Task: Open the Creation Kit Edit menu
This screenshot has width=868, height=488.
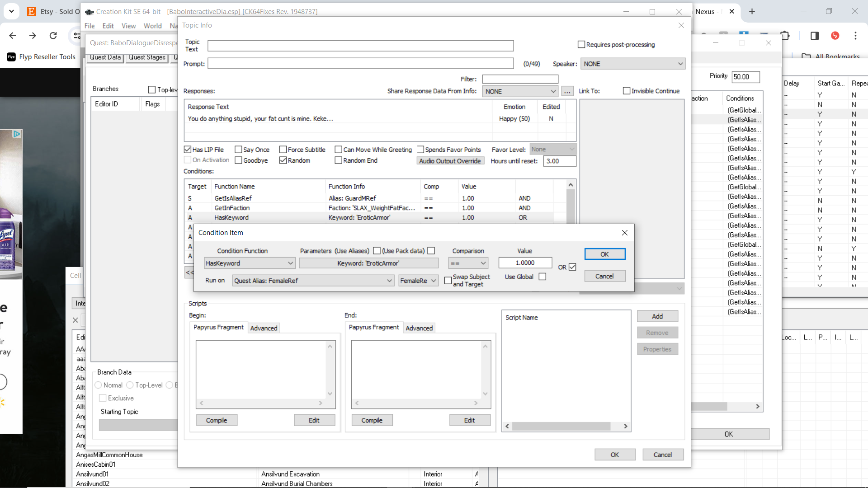Action: pos(108,26)
